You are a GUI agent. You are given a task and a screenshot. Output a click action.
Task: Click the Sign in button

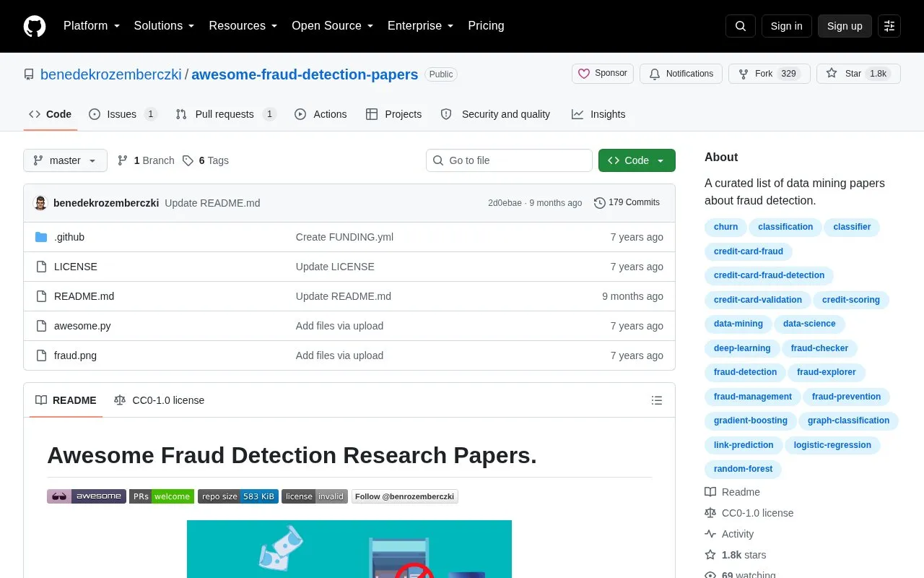786,26
